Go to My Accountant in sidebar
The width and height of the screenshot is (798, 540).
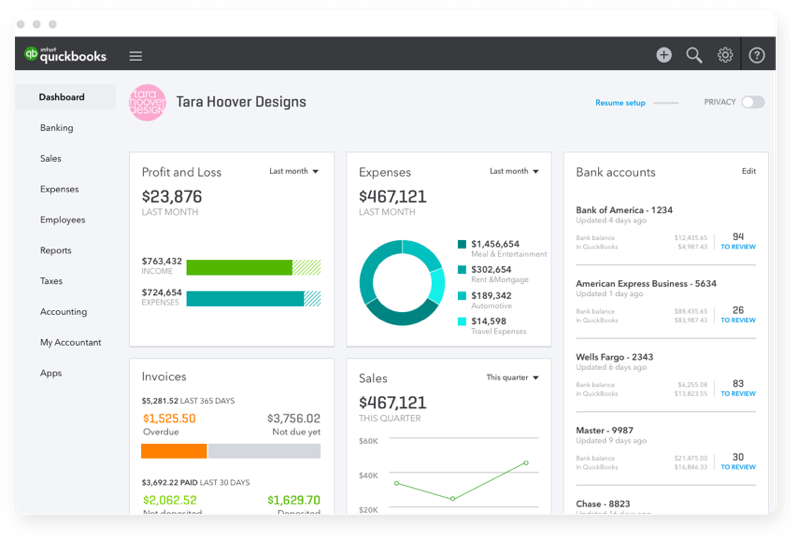point(71,343)
